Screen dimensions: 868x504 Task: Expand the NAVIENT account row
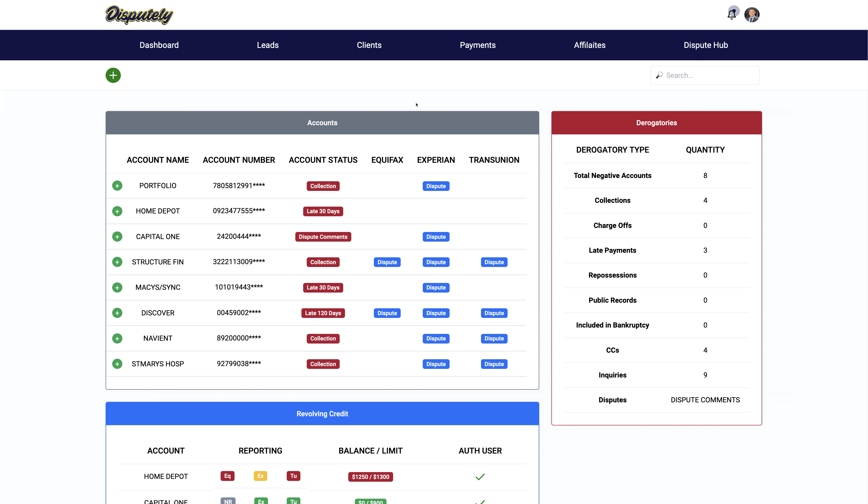coord(117,338)
